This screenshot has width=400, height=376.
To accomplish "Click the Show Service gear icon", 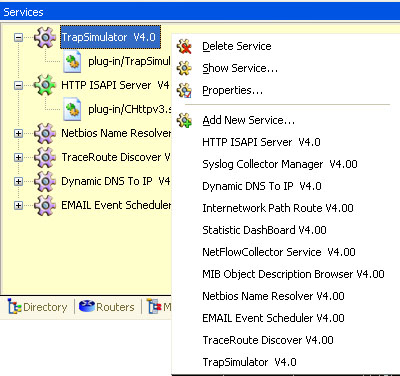I will (x=184, y=68).
